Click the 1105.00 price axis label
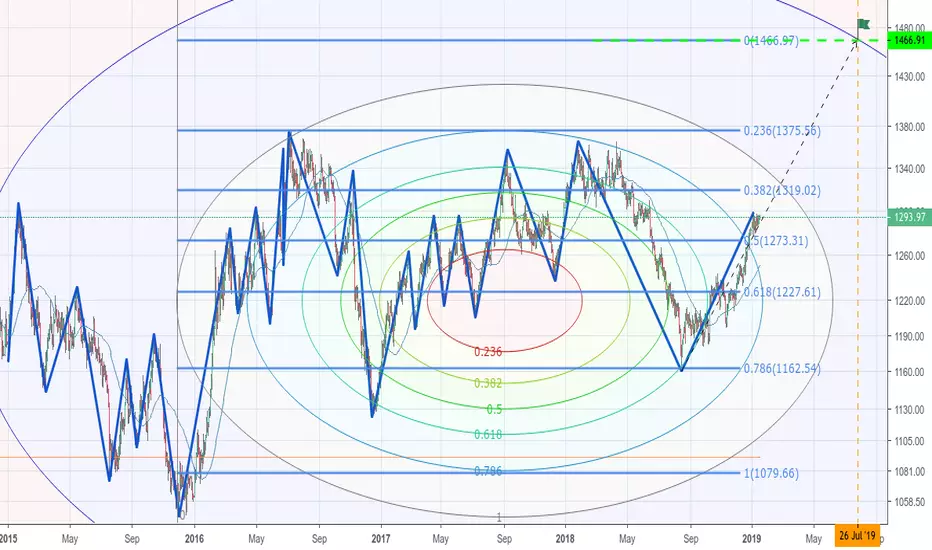 (x=909, y=441)
